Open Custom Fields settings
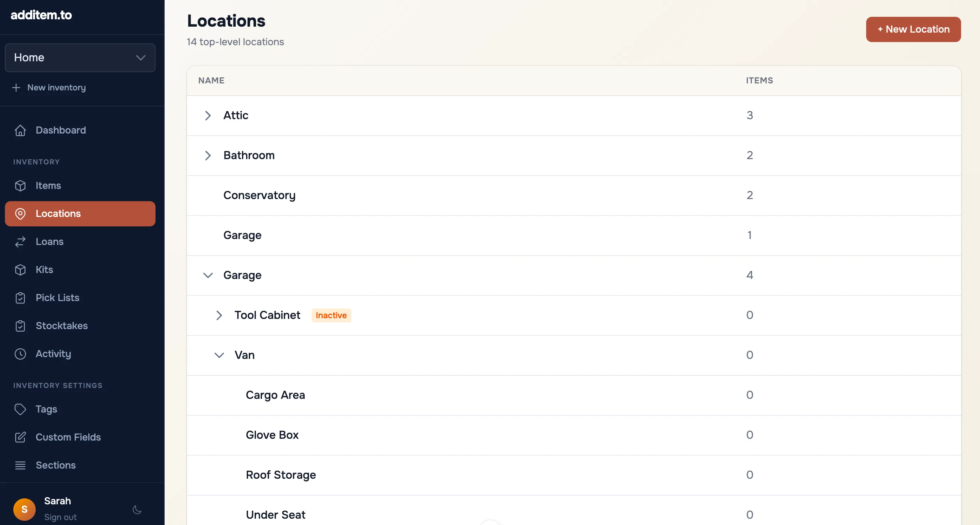The width and height of the screenshot is (980, 525). pyautogui.click(x=80, y=437)
